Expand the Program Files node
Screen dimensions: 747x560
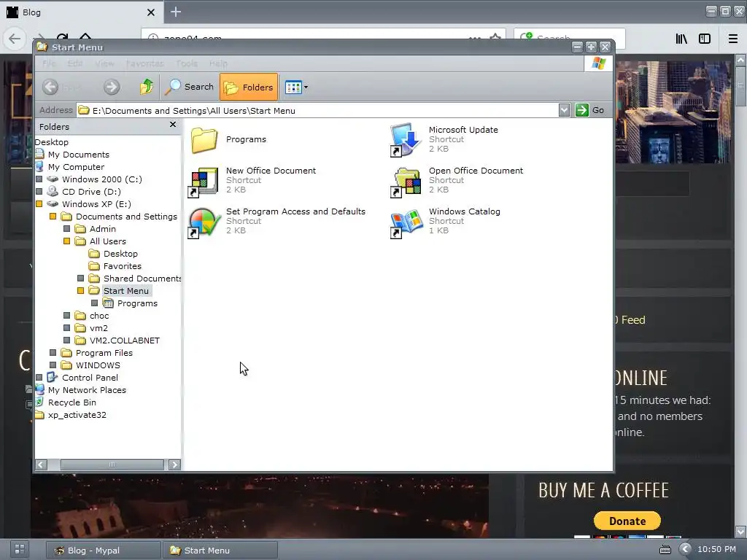(x=53, y=353)
